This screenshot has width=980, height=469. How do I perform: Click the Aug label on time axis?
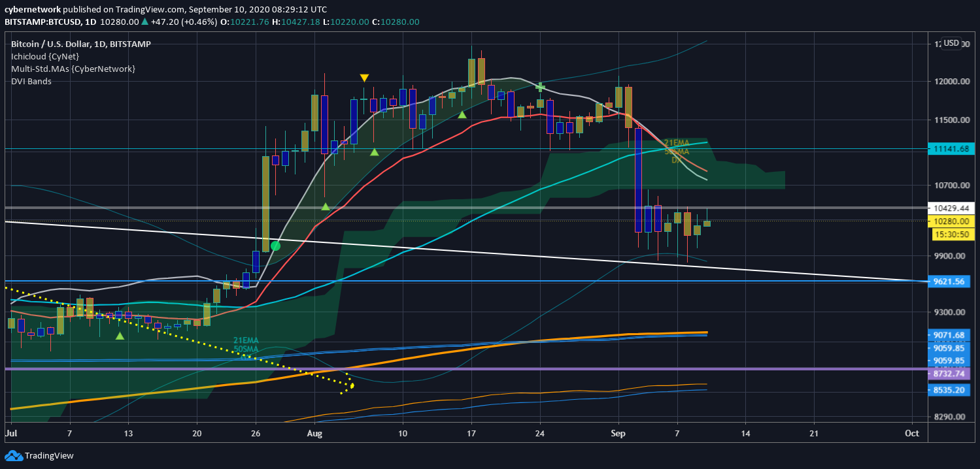coord(315,433)
